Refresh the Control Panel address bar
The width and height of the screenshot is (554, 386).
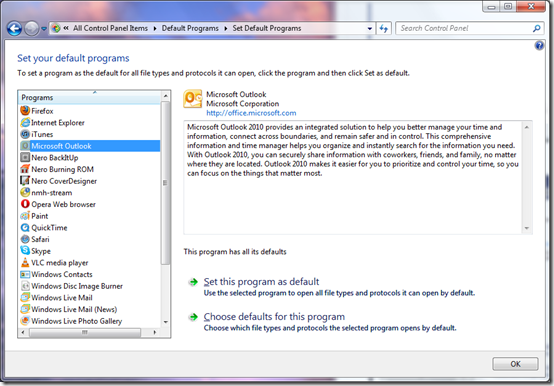pos(384,28)
